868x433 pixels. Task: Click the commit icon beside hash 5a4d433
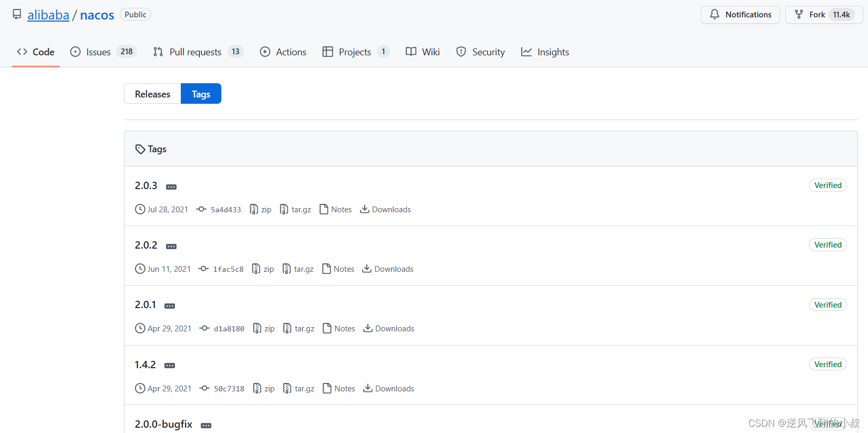201,210
